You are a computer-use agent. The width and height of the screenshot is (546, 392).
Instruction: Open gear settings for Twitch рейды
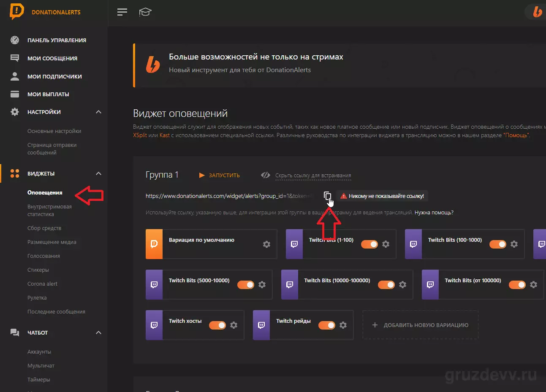tap(343, 325)
